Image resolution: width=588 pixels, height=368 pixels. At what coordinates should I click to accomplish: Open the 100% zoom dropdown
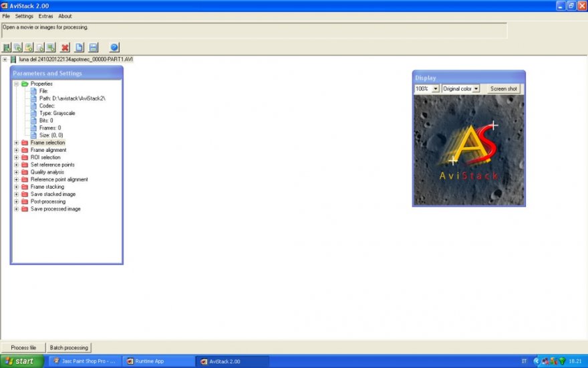click(x=436, y=88)
